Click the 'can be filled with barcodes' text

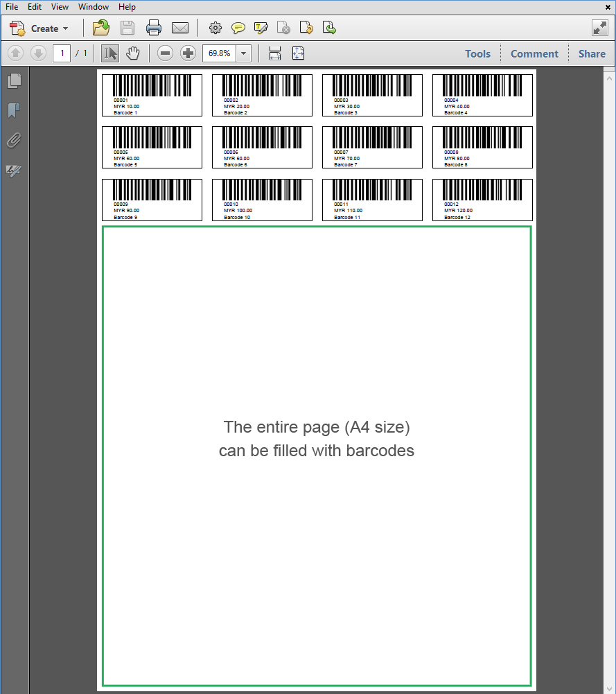coord(317,451)
